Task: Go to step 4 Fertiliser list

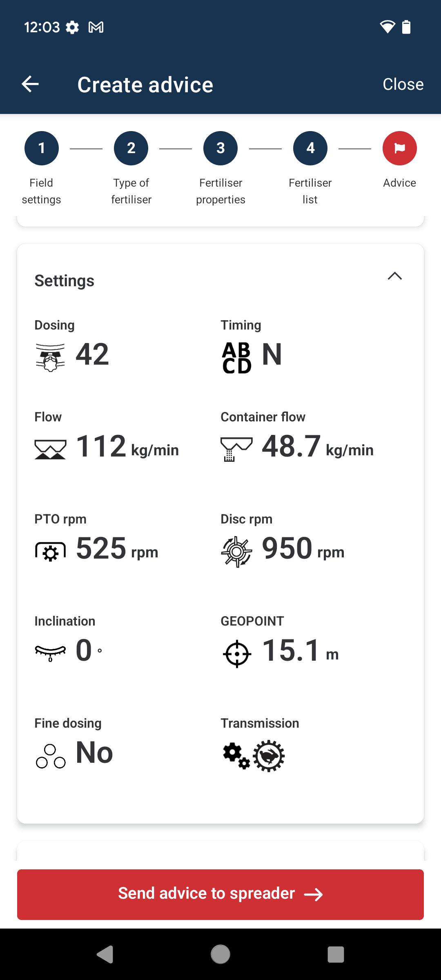Action: (310, 148)
